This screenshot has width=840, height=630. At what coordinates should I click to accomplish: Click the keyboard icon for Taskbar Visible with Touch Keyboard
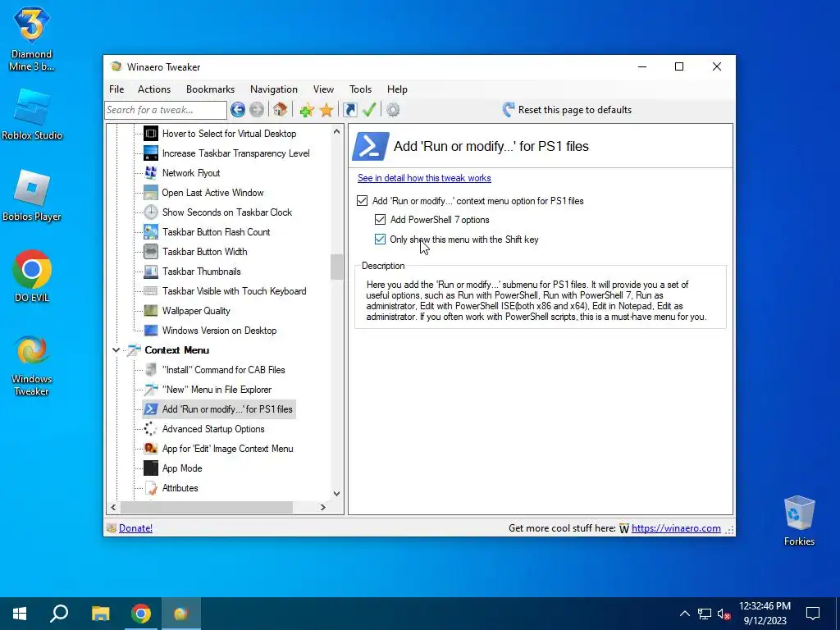(151, 291)
